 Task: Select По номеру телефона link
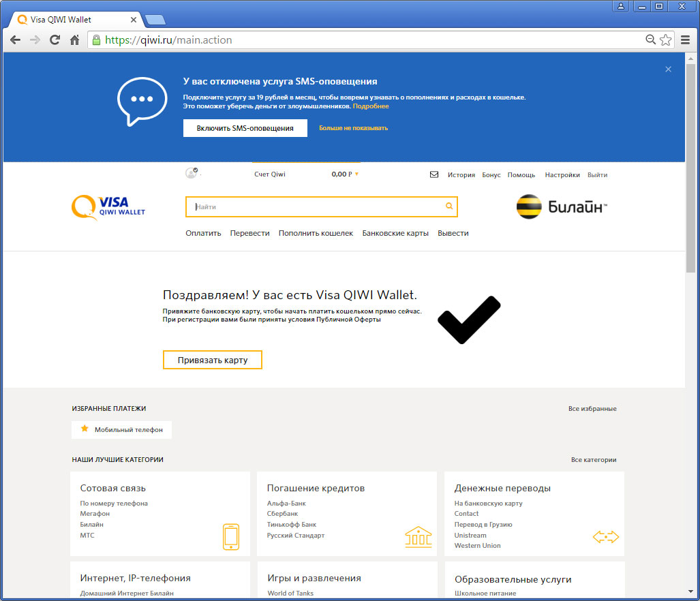pyautogui.click(x=114, y=504)
